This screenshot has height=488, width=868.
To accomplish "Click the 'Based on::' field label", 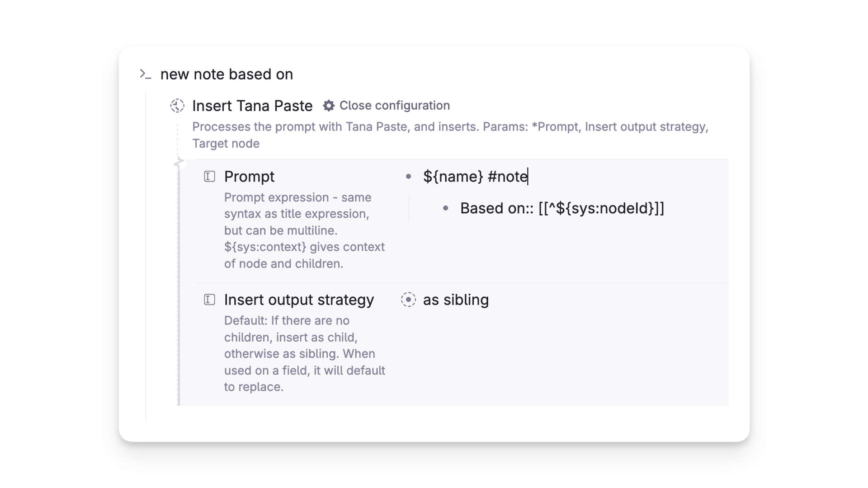I will (x=495, y=208).
